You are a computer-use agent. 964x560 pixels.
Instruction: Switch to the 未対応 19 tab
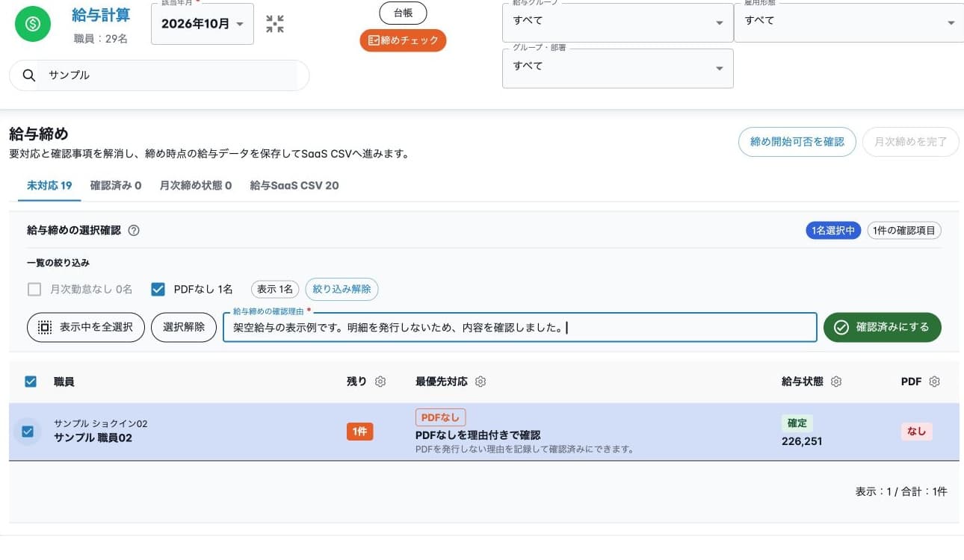(49, 185)
